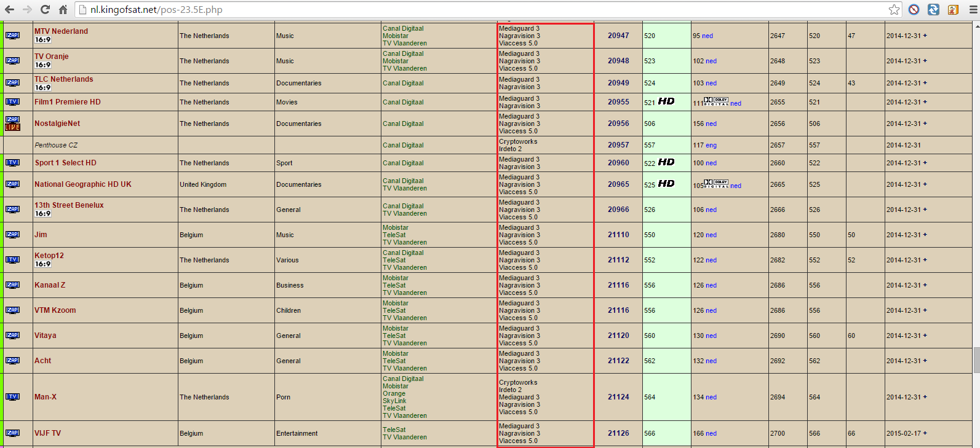The height and width of the screenshot is (448, 980).
Task: Open TeleSat package link in VIJF TV row
Action: tap(394, 430)
